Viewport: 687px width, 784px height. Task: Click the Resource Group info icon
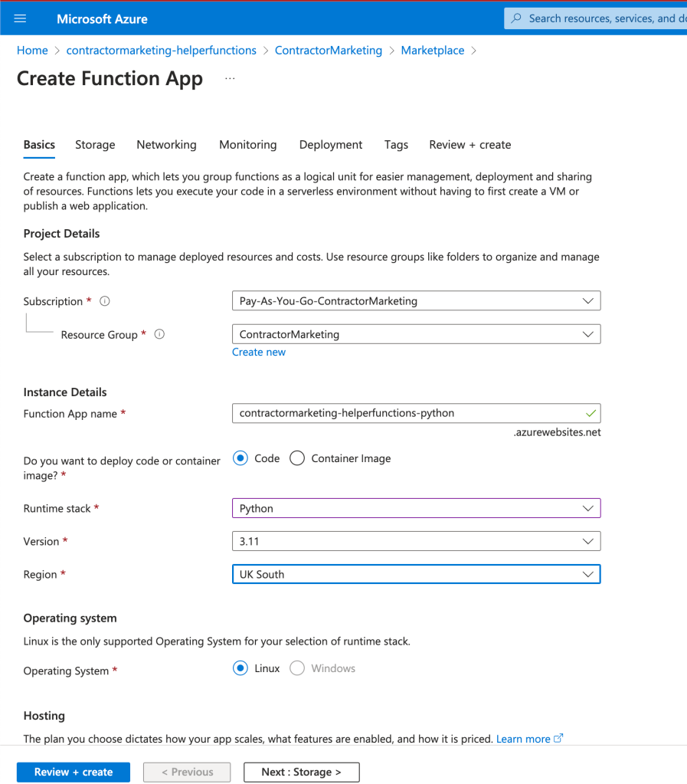pyautogui.click(x=159, y=334)
